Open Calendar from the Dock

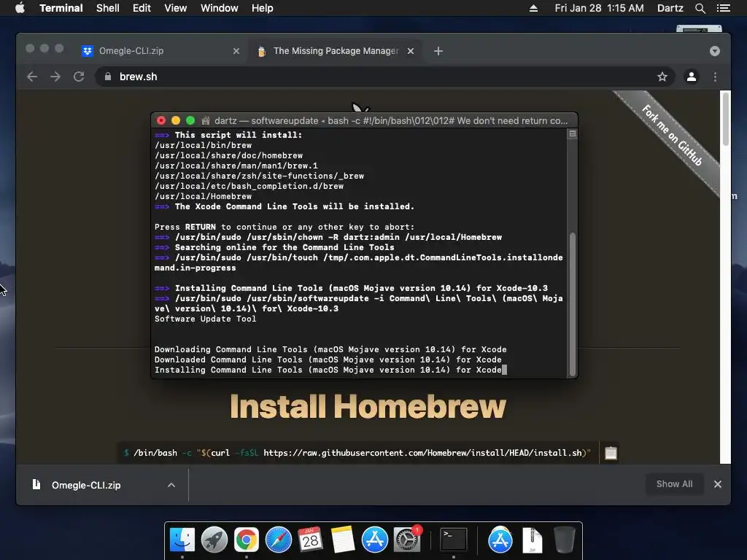tap(311, 540)
